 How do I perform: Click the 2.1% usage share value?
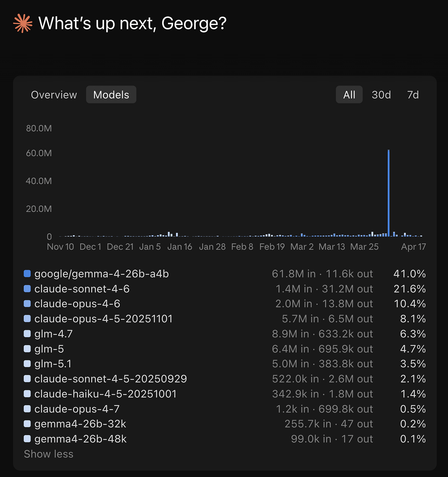tap(413, 379)
